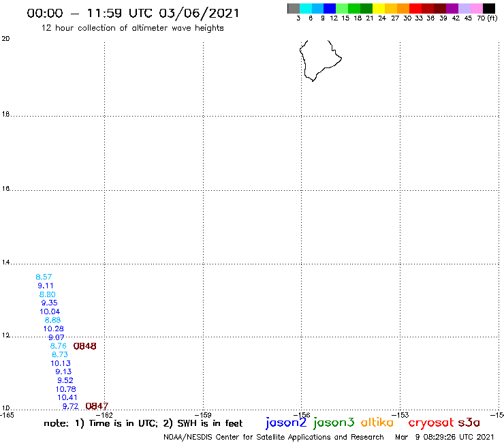The image size is (504, 443).
Task: Click the 10.13 wave height value
Action: click(61, 363)
